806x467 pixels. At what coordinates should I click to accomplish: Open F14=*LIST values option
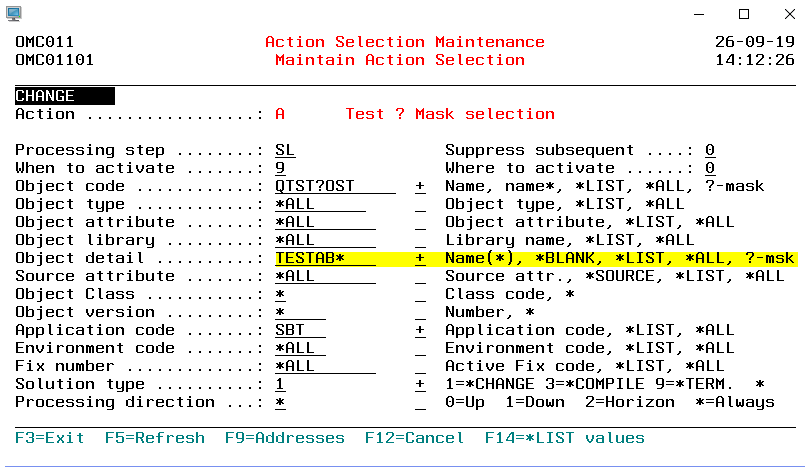564,438
